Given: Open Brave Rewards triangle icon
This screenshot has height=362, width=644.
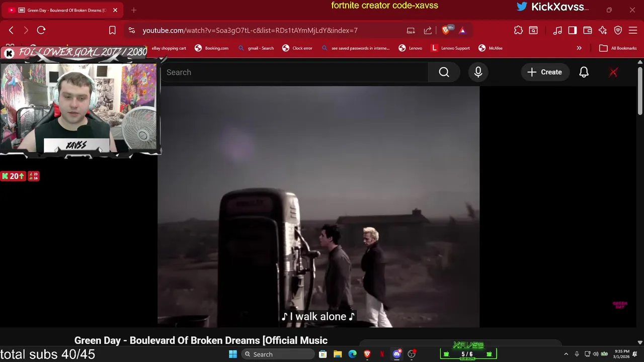Looking at the screenshot, I should click(462, 30).
